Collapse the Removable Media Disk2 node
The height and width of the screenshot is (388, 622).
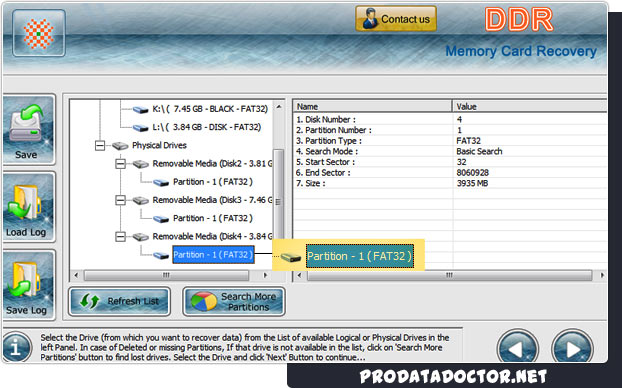[x=120, y=164]
